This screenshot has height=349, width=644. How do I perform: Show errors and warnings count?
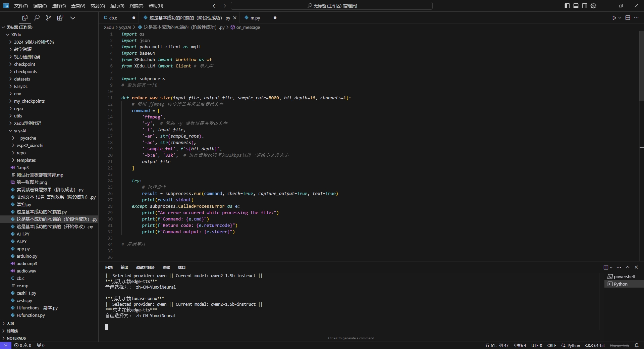(23, 345)
